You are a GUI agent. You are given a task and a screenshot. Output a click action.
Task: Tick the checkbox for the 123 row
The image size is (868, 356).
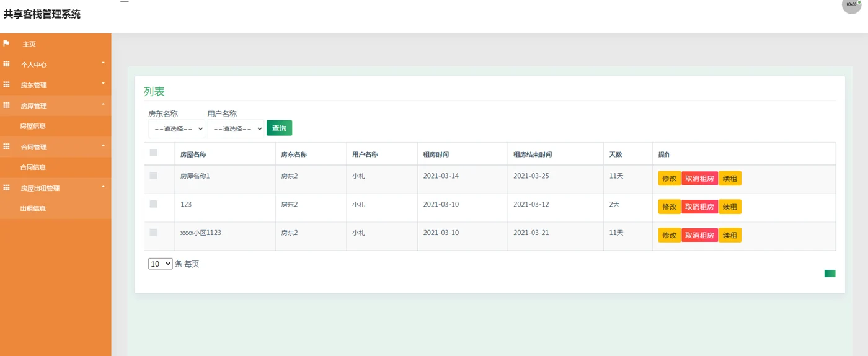pos(154,204)
